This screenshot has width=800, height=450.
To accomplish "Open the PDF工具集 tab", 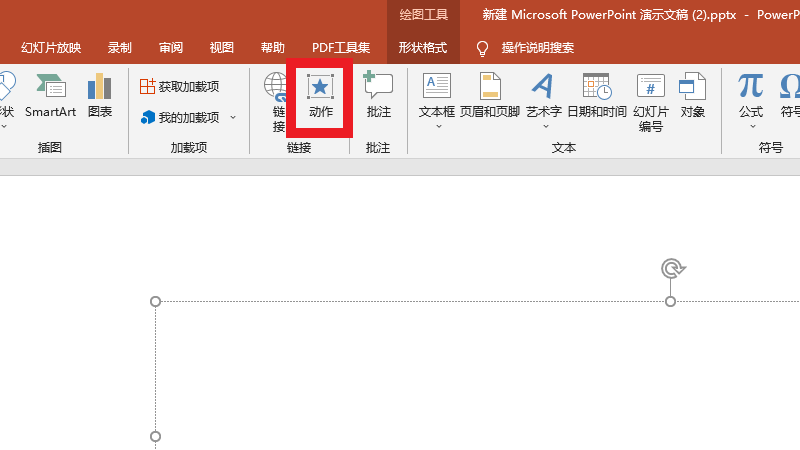I will pyautogui.click(x=340, y=47).
